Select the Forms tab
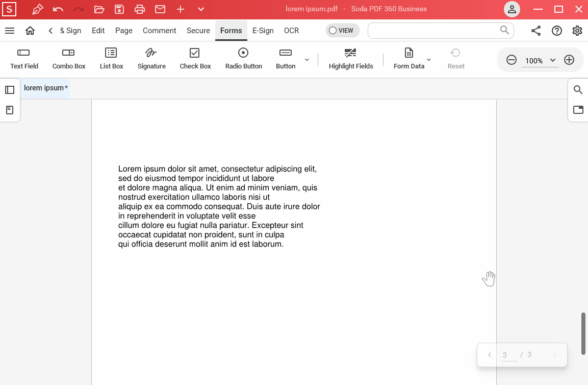 tap(231, 31)
